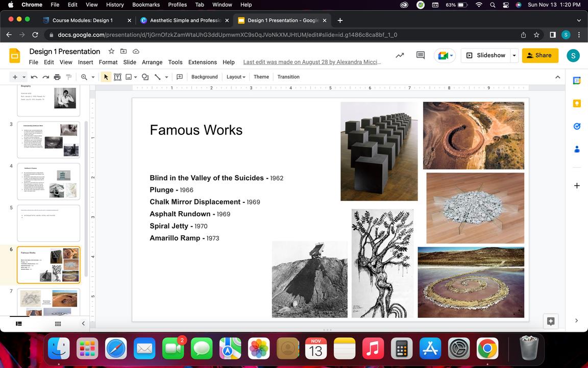Select the text box tool
This screenshot has height=368, width=588.
(117, 77)
